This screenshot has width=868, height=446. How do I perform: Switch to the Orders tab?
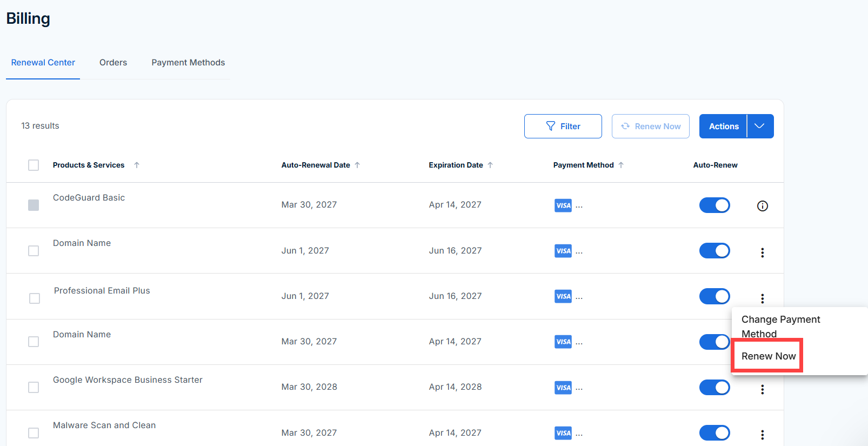click(113, 63)
